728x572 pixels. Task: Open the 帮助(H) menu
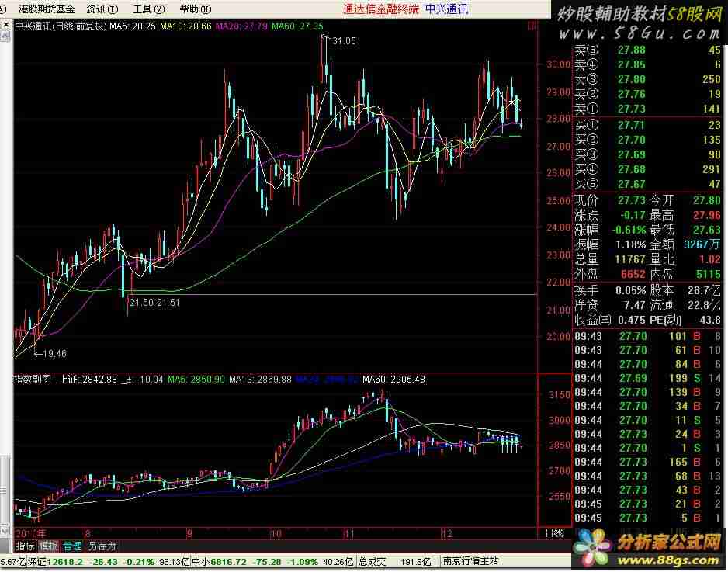(196, 9)
